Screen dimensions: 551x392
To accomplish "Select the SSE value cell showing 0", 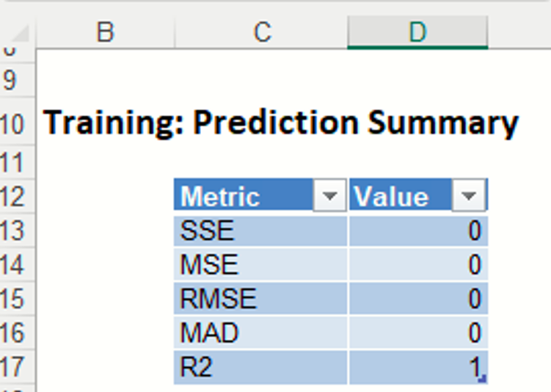I will click(418, 231).
